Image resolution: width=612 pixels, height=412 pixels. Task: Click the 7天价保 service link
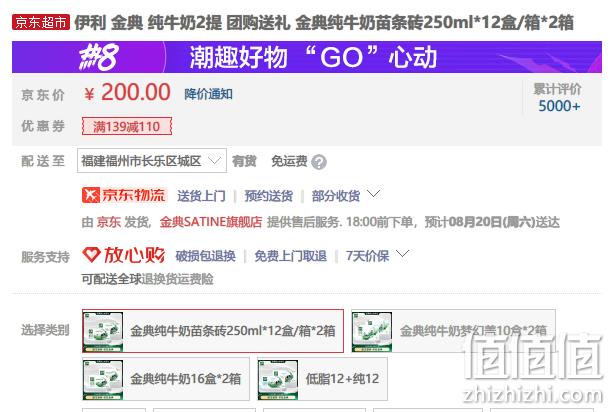coord(367,256)
